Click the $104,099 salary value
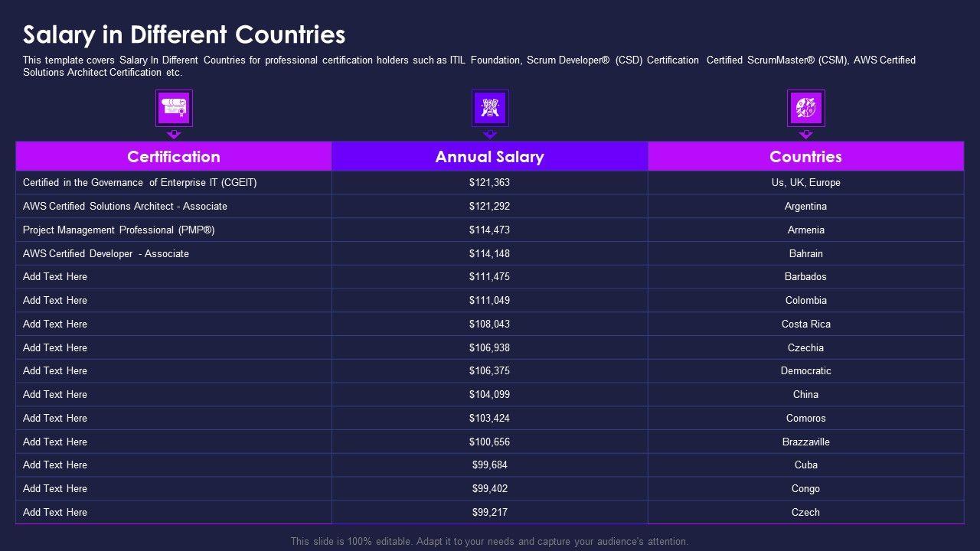The image size is (980, 551). click(x=490, y=394)
